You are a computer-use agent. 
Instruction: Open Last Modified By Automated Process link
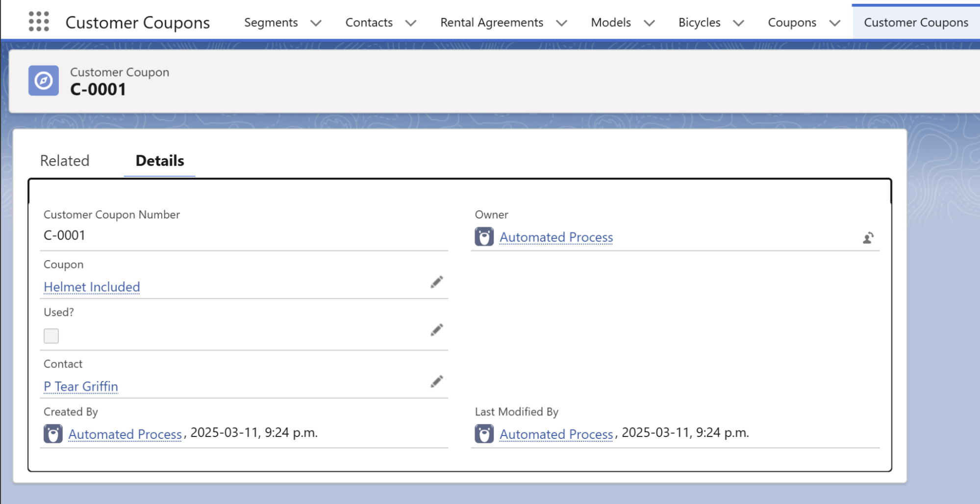pyautogui.click(x=556, y=434)
